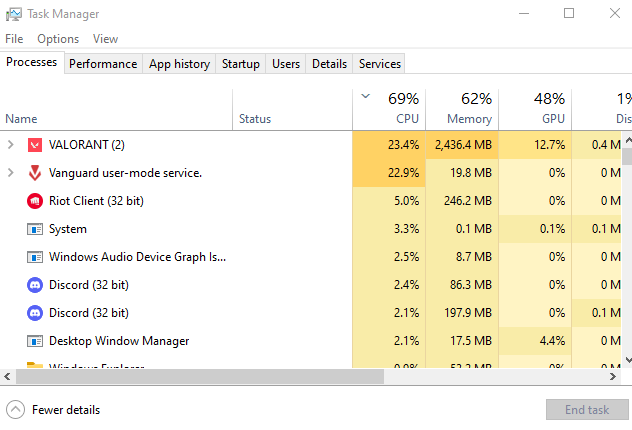Click Windows Audio Device Graph icon
This screenshot has height=430, width=632.
[x=35, y=257]
